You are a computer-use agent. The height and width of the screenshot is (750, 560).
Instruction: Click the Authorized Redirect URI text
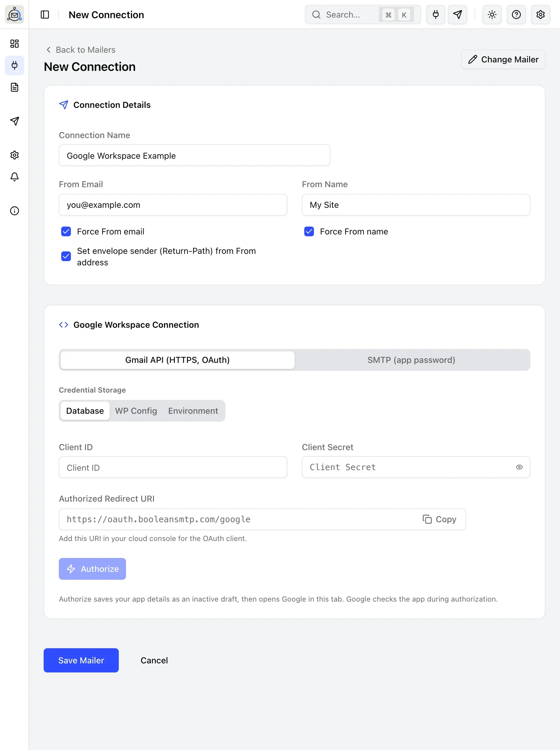coord(159,519)
